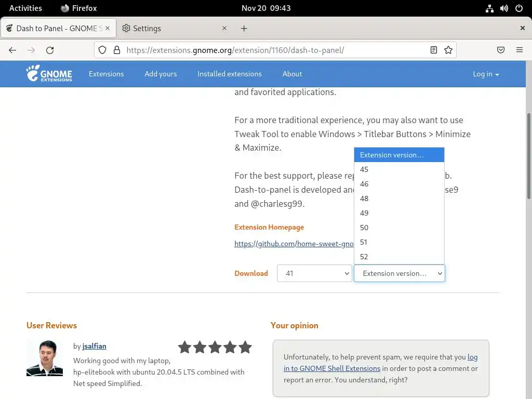Close the Settings tab
Screen dimensions: 532x399
(224, 28)
